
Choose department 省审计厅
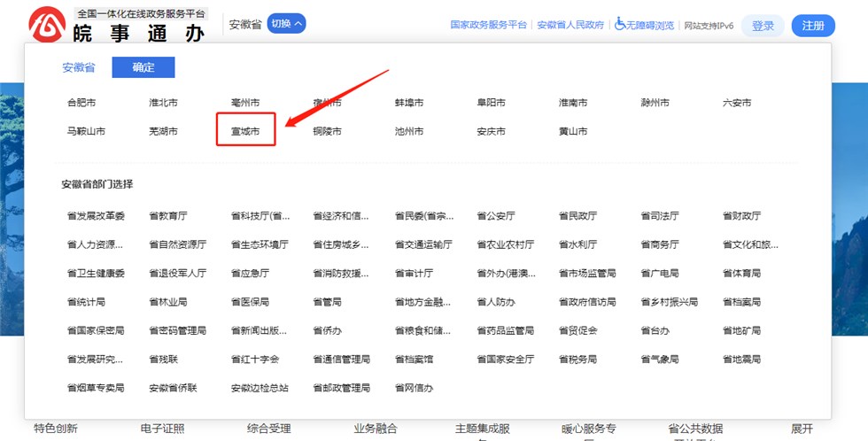tap(415, 274)
